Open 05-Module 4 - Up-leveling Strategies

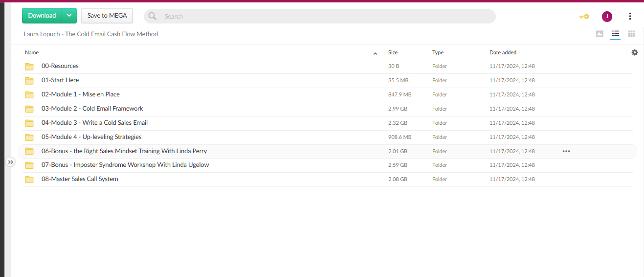coord(91,137)
